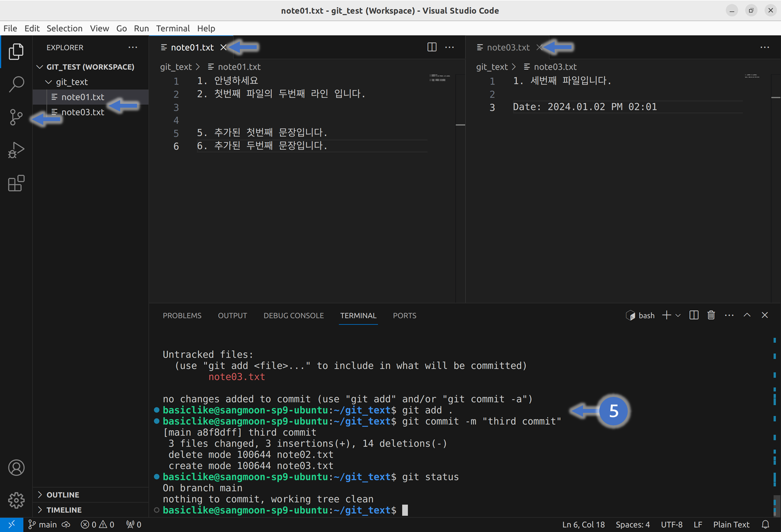Open the terminal launch profile dropdown
The height and width of the screenshot is (532, 781).
[x=678, y=315]
